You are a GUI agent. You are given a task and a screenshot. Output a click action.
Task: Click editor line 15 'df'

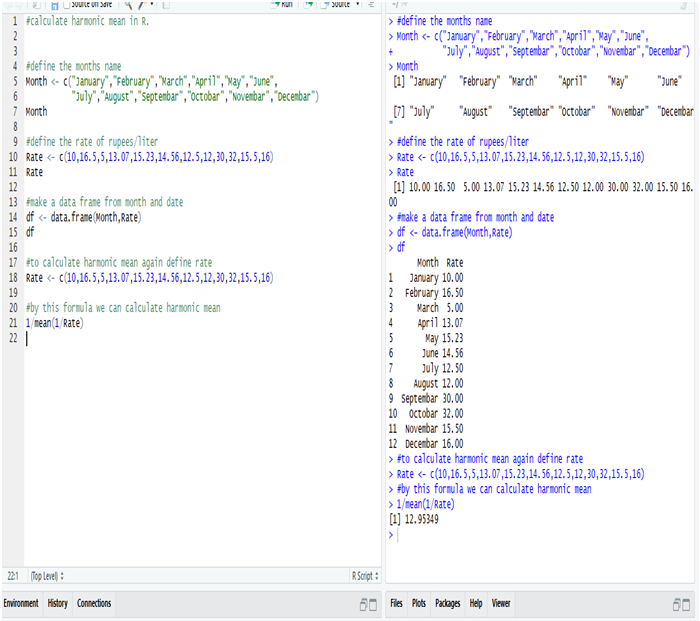[30, 232]
